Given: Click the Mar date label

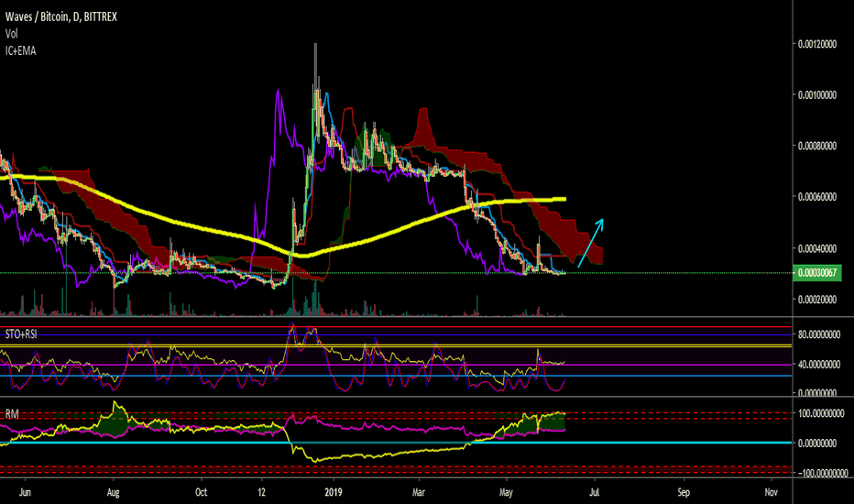Looking at the screenshot, I should click(418, 492).
